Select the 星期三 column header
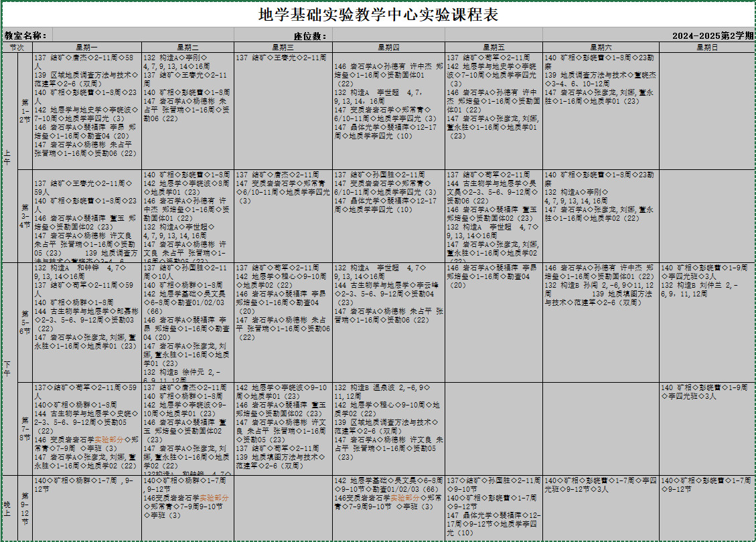 [x=283, y=48]
